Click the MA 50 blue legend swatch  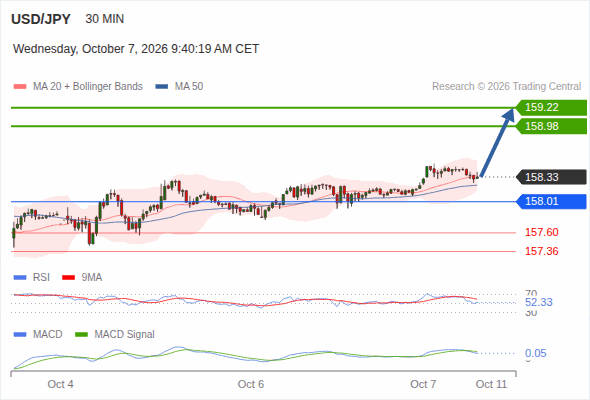coord(162,87)
